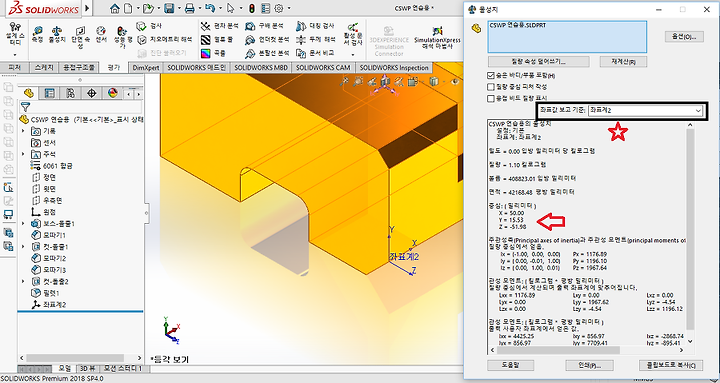Image resolution: width=720 pixels, height=383 pixels.
Task: Open the DimXpertManager crosshair tab icon
Action: tap(91, 93)
